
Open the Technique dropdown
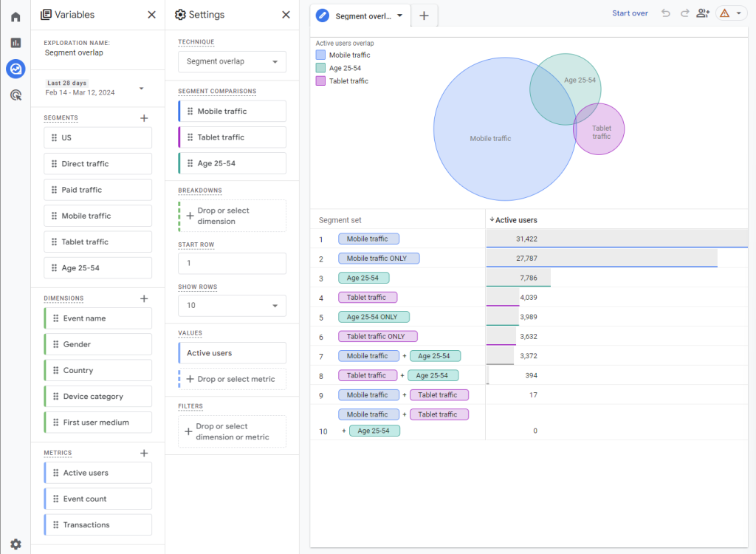[232, 62]
